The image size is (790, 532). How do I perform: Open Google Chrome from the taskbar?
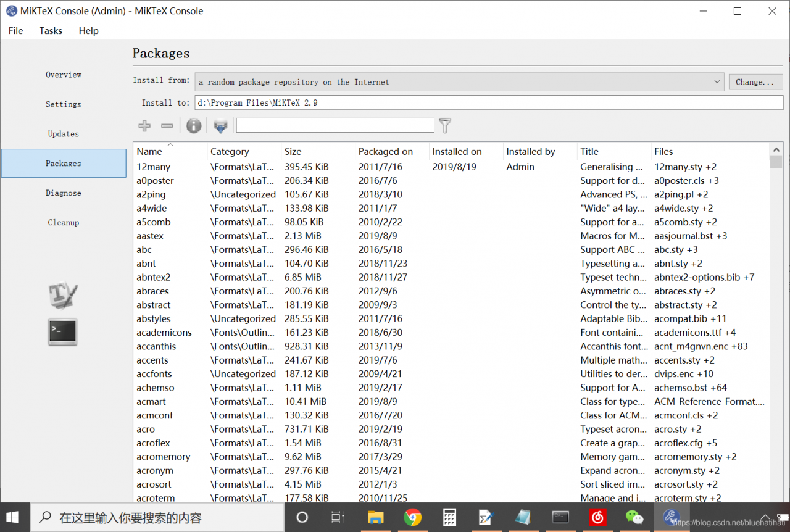(x=412, y=517)
